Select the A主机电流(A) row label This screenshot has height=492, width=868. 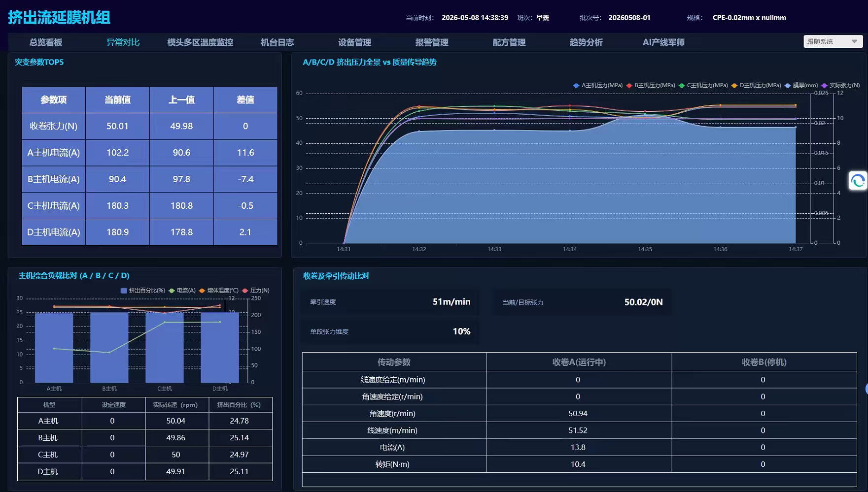pyautogui.click(x=54, y=153)
